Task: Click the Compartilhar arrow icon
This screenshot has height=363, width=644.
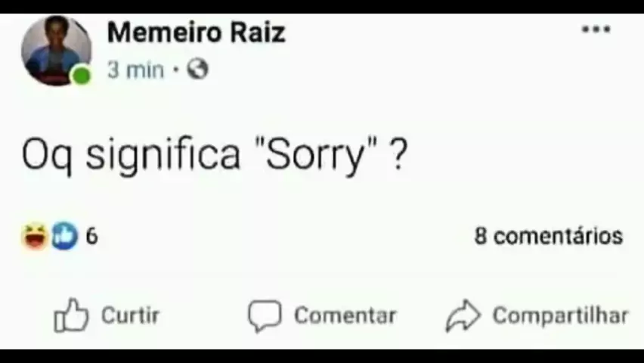Action: click(463, 315)
